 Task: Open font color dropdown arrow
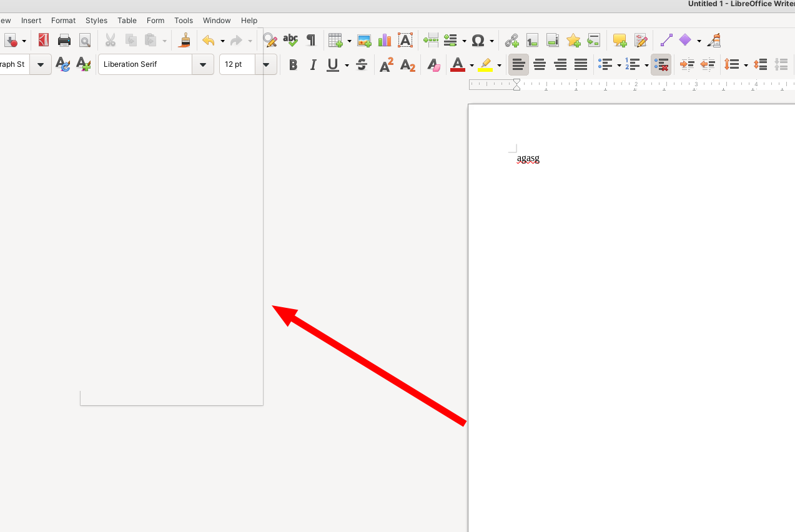tap(472, 65)
